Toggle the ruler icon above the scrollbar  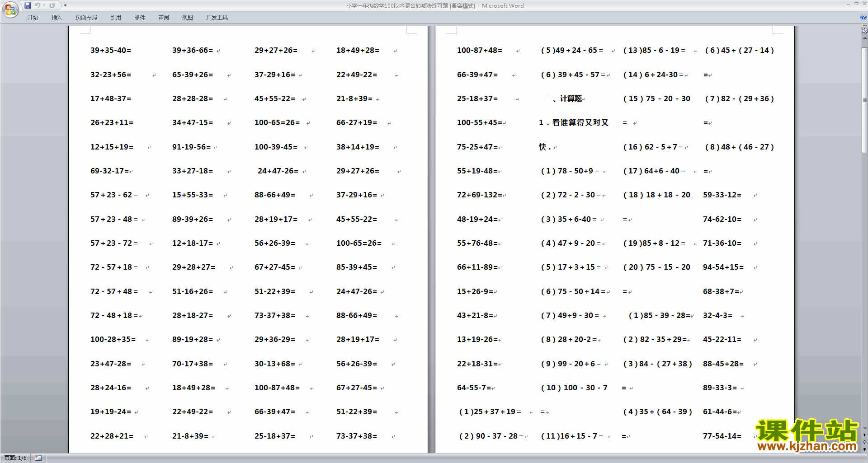[x=865, y=31]
